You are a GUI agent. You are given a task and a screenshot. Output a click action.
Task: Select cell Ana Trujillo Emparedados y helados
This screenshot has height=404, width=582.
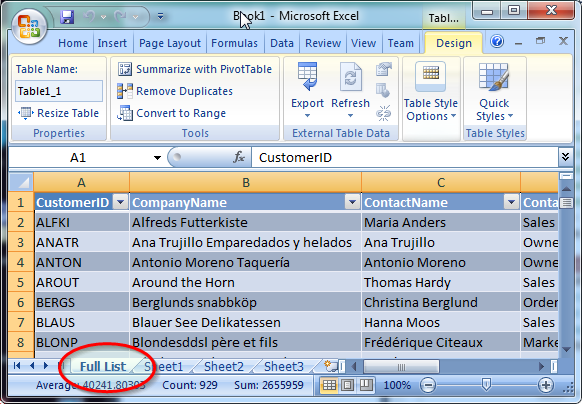(245, 242)
